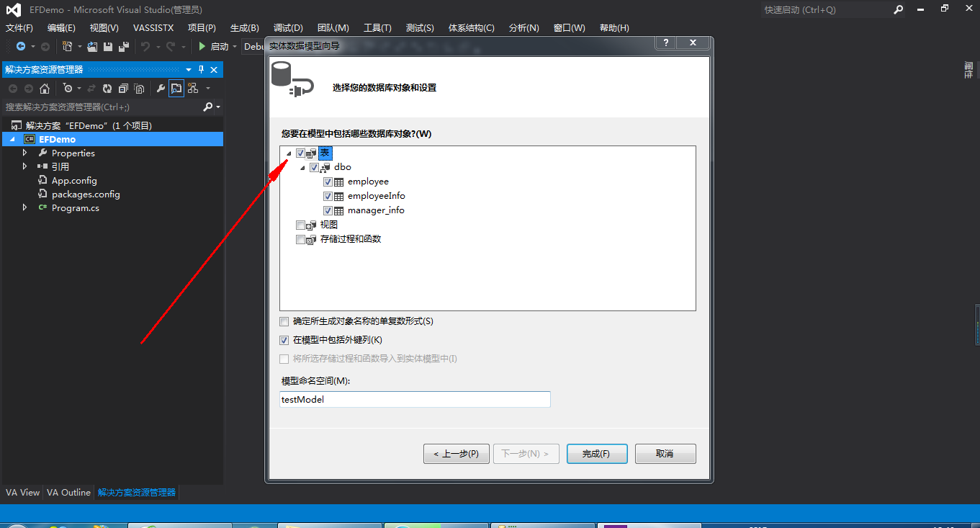Screen dimensions: 980x528
Task: Click the navigate backward toolbar icon
Action: pos(20,46)
